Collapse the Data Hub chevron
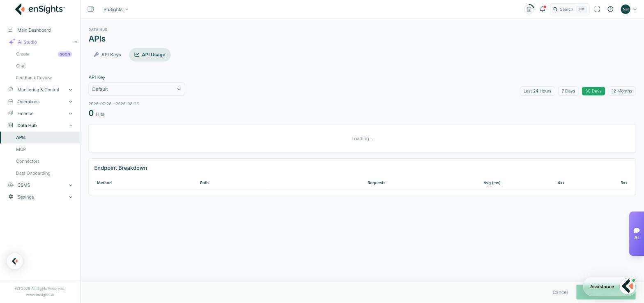Viewport: 644px width, 303px height. coord(71,125)
